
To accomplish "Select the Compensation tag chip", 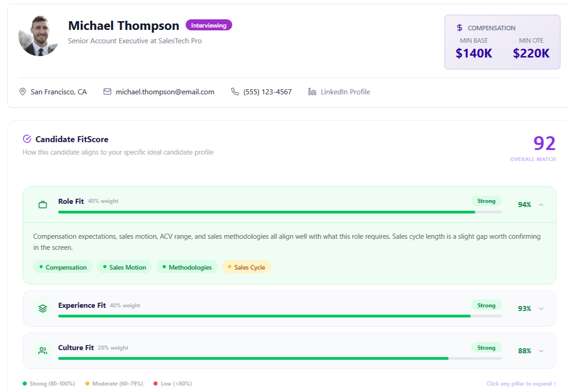I will pos(63,267).
